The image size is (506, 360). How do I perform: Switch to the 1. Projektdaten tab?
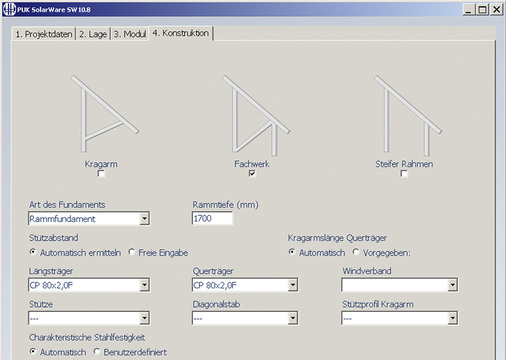point(44,34)
